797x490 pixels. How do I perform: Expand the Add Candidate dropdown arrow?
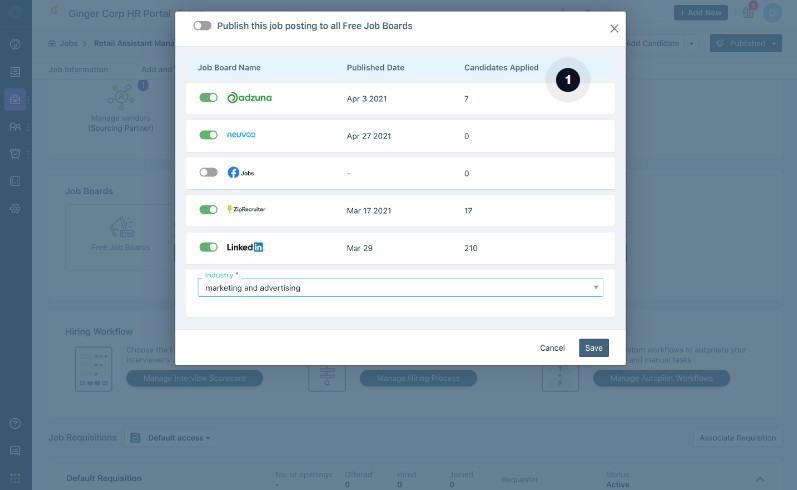tap(691, 43)
